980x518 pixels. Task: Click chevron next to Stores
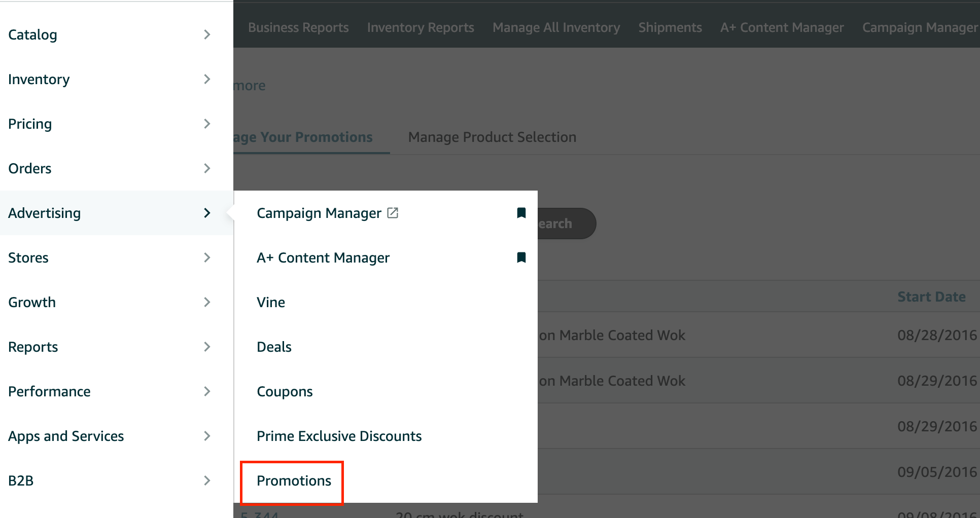[207, 257]
